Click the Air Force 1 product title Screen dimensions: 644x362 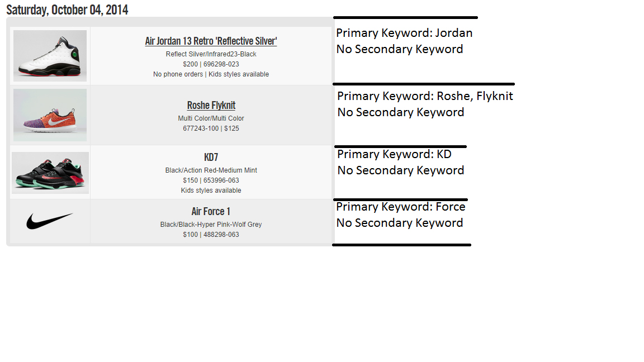[x=211, y=212]
